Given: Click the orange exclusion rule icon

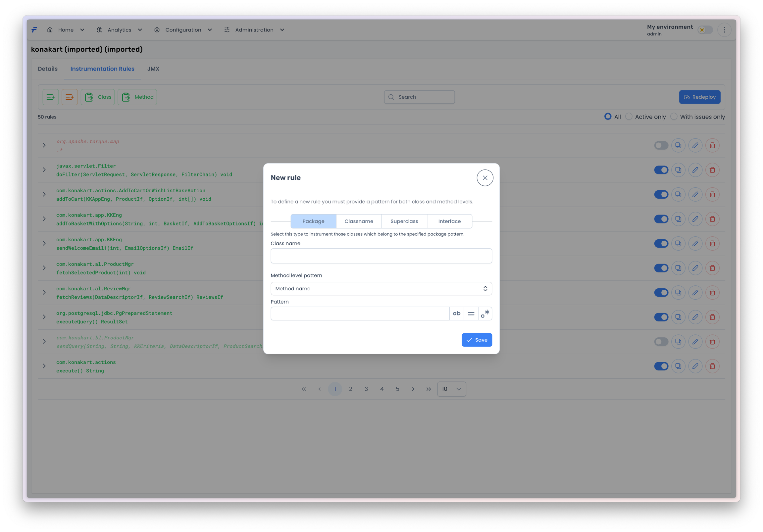Looking at the screenshot, I should (70, 97).
